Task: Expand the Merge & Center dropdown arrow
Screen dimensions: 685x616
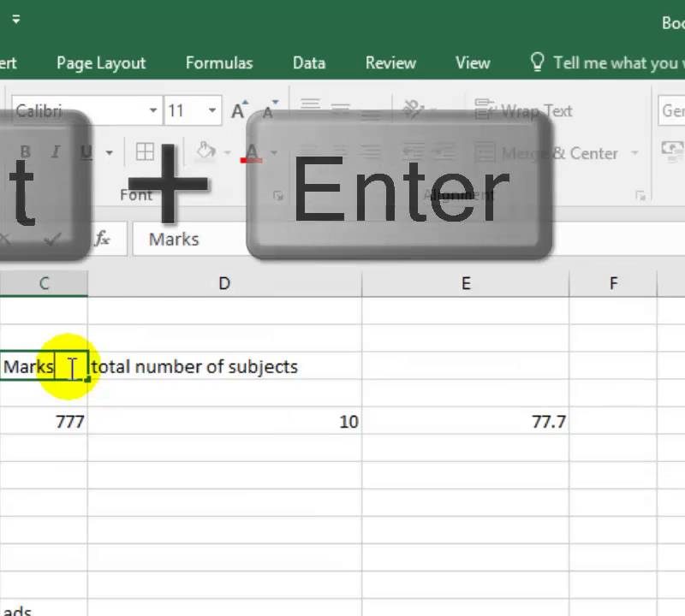Action: (x=634, y=153)
